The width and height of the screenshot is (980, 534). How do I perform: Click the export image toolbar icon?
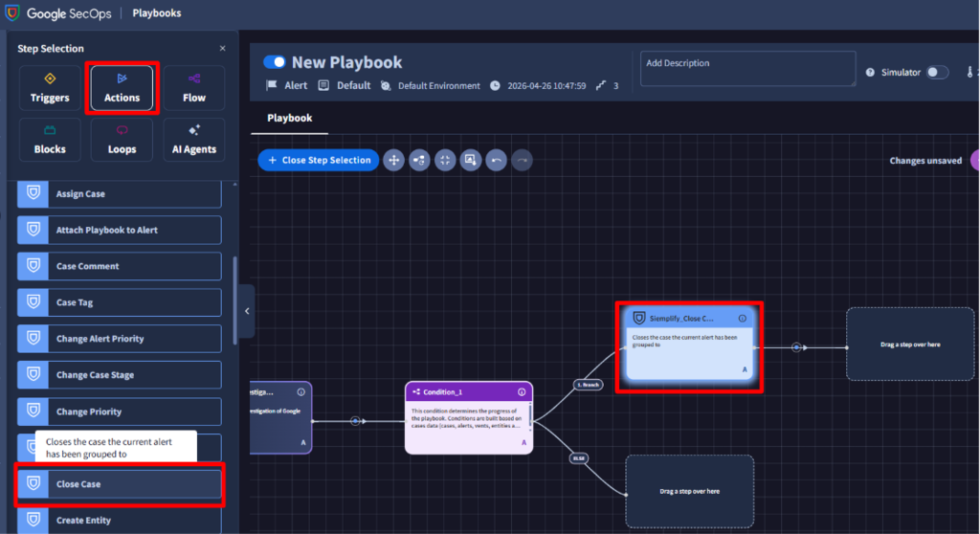(471, 160)
